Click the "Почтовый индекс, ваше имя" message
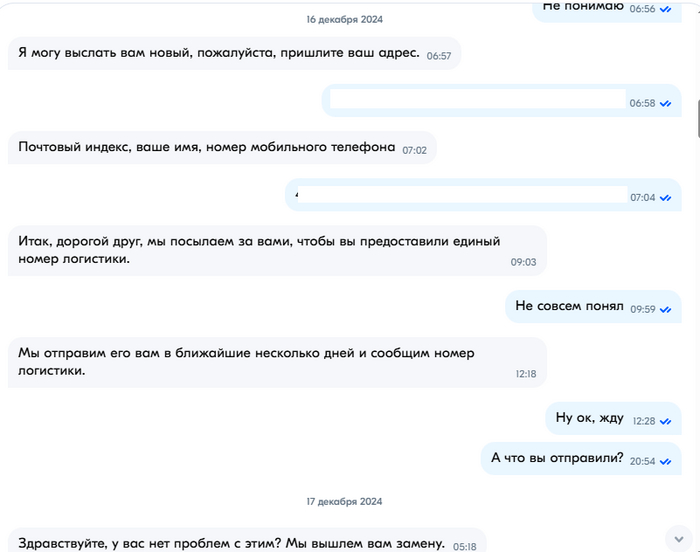Viewport: 700px width, 552px height. (x=207, y=148)
